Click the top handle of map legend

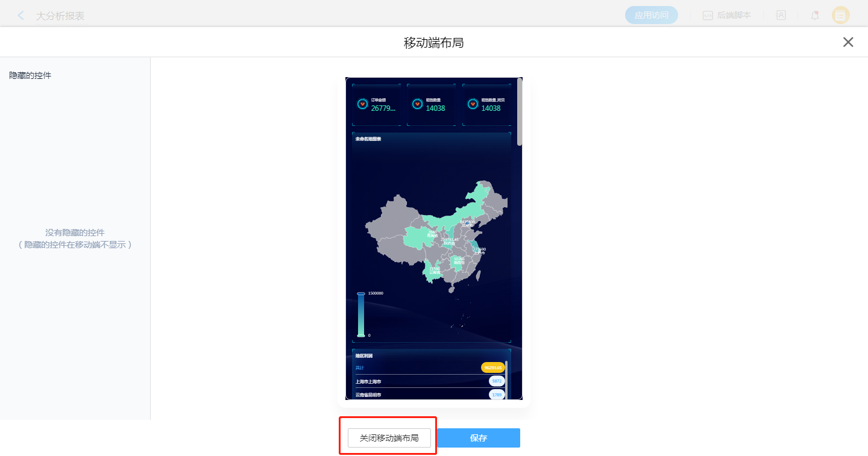(361, 293)
